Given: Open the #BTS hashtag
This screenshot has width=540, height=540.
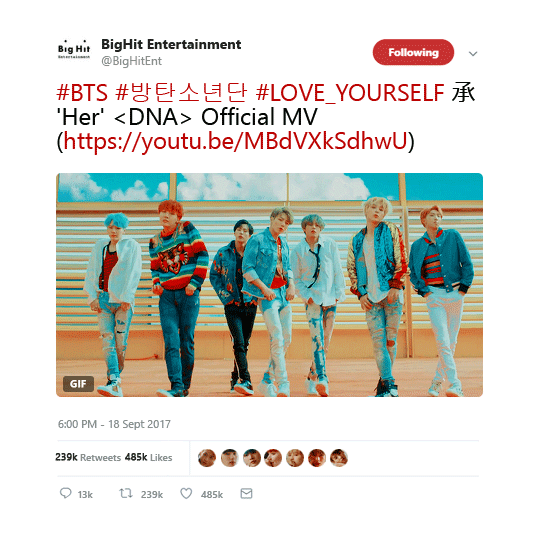Looking at the screenshot, I should click(x=82, y=93).
